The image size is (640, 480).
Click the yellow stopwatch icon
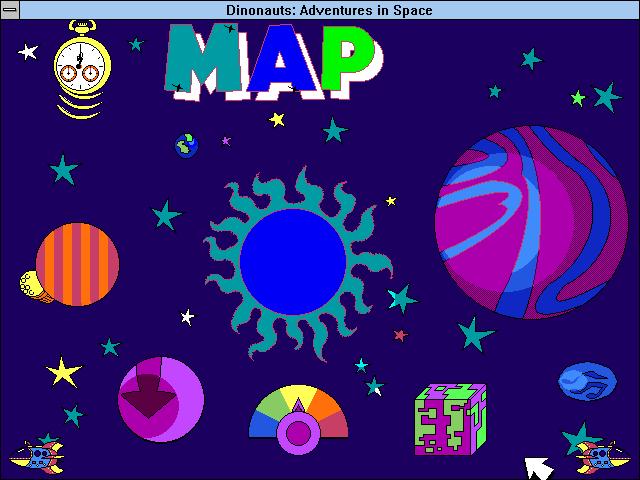click(82, 69)
